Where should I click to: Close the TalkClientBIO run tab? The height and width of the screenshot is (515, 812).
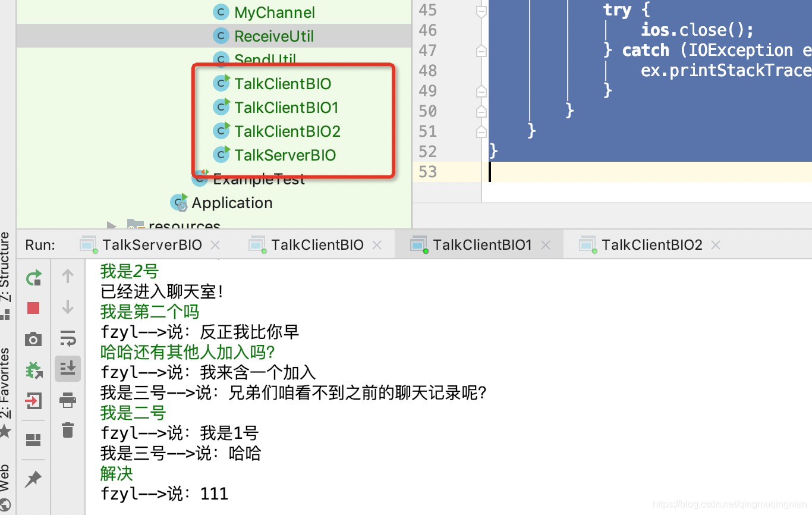377,245
